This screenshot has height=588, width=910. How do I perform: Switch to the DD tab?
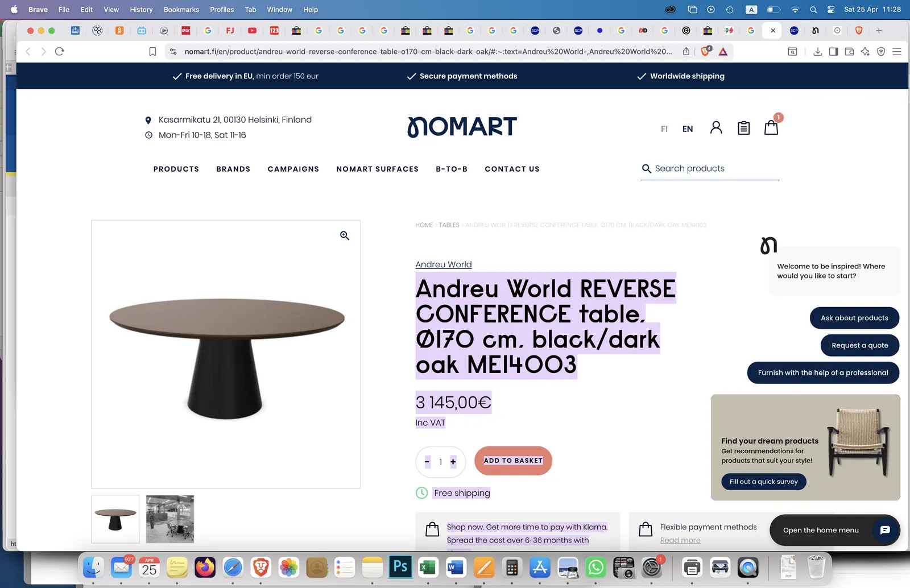(643, 31)
